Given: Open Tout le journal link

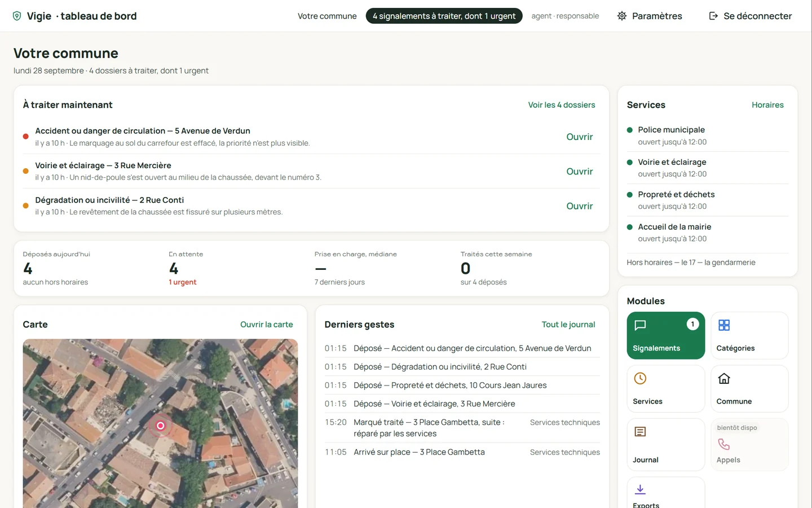Looking at the screenshot, I should tap(568, 325).
